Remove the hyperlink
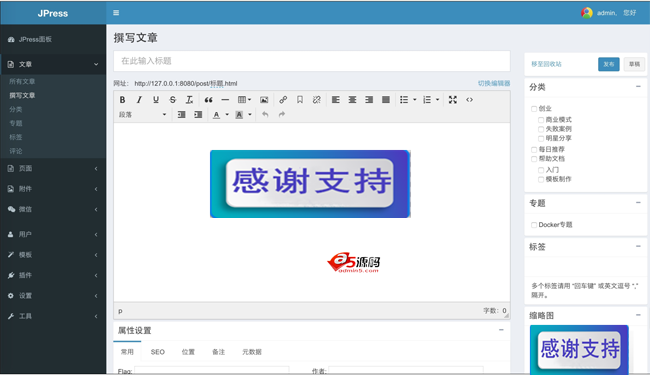Image resolution: width=650 pixels, height=375 pixels. pos(317,100)
